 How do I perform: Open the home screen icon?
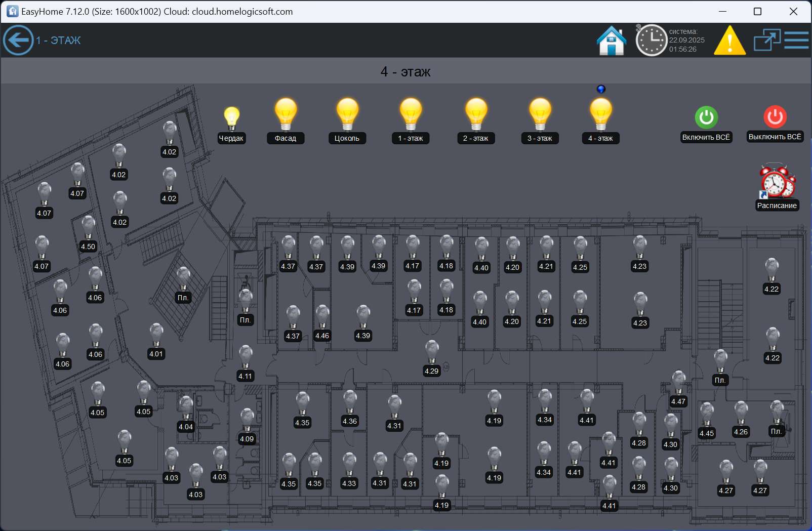(612, 40)
